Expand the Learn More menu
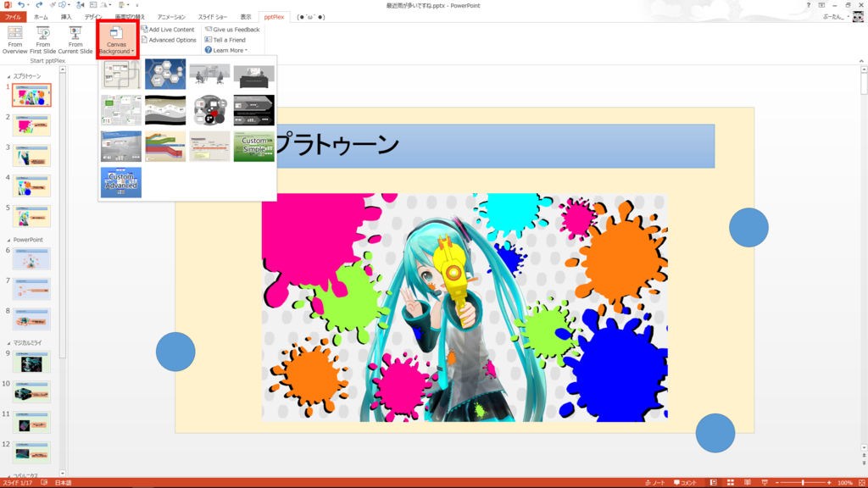 tap(226, 50)
